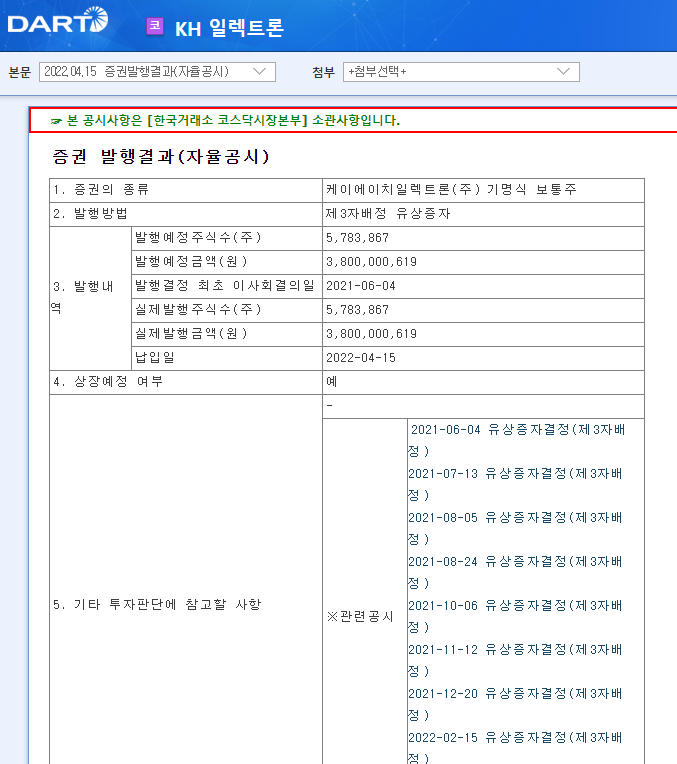Open related disclosure dated 2022-02-15
The image size is (677, 764).
(515, 747)
